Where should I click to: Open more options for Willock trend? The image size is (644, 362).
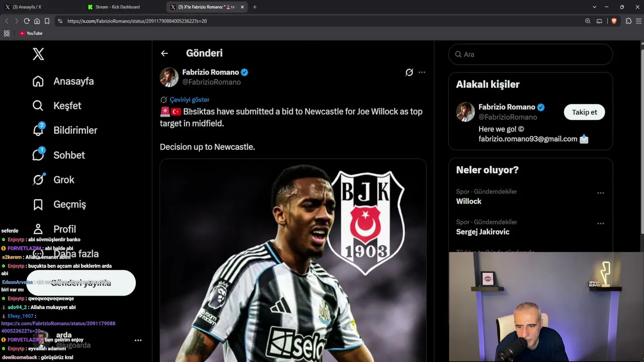[x=600, y=193]
